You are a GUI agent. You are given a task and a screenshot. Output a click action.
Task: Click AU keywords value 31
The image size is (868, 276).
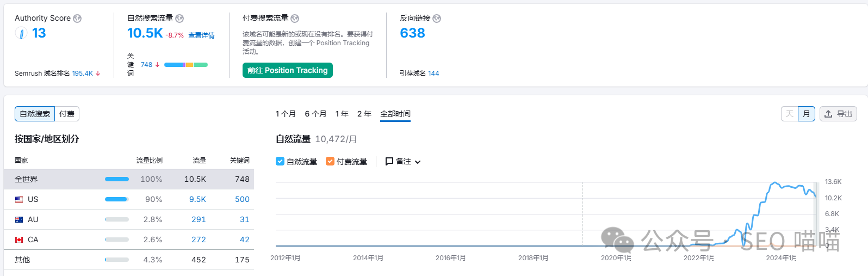pyautogui.click(x=245, y=219)
